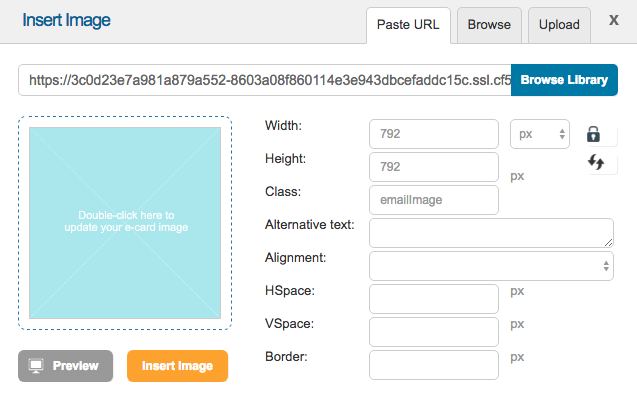The height and width of the screenshot is (396, 637).
Task: Focus the image URL text field
Action: (265, 80)
